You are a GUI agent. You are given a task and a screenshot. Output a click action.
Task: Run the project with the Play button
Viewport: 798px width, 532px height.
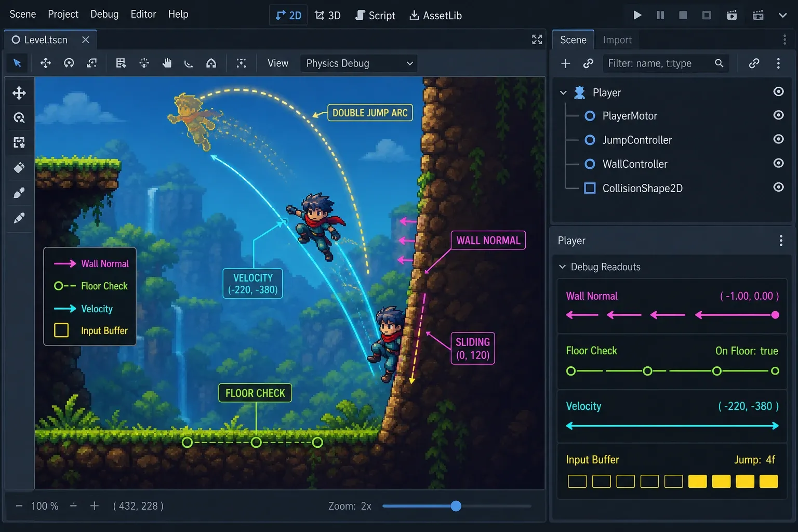click(637, 15)
